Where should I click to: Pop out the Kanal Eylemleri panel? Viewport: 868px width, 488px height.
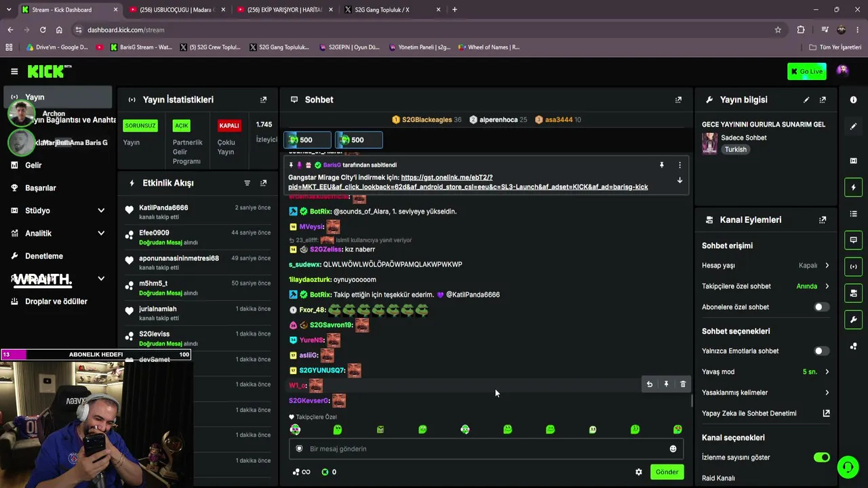coord(823,220)
